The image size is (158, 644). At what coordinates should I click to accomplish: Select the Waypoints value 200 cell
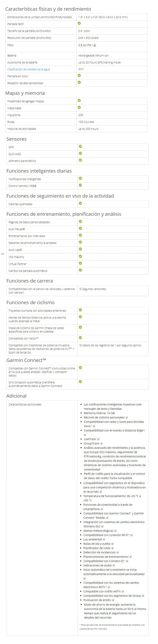(x=112, y=115)
